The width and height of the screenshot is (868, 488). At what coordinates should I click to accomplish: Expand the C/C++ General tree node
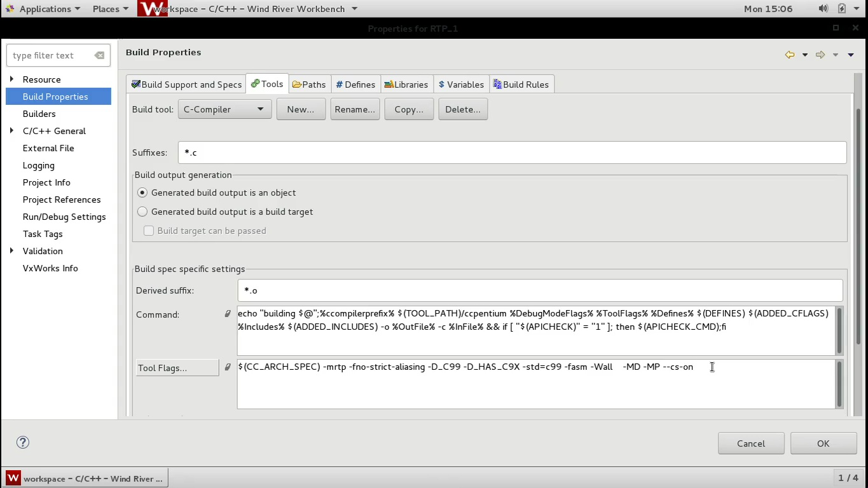click(x=11, y=131)
